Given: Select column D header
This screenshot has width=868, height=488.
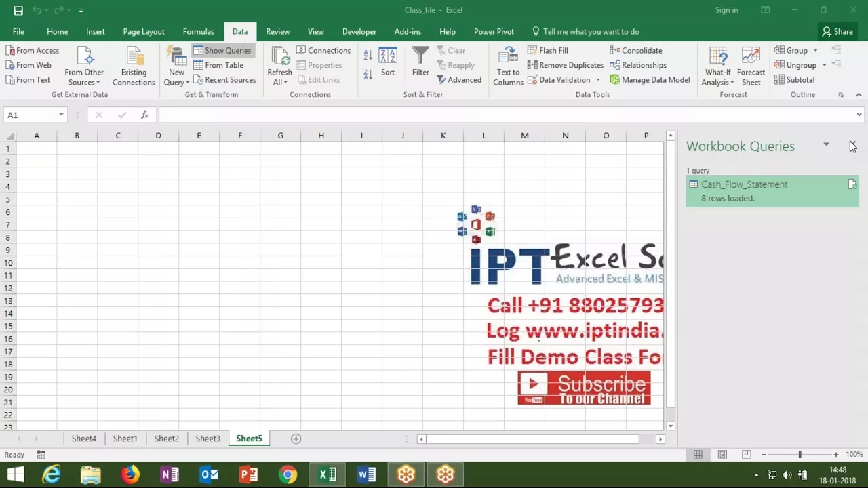Looking at the screenshot, I should pyautogui.click(x=158, y=136).
